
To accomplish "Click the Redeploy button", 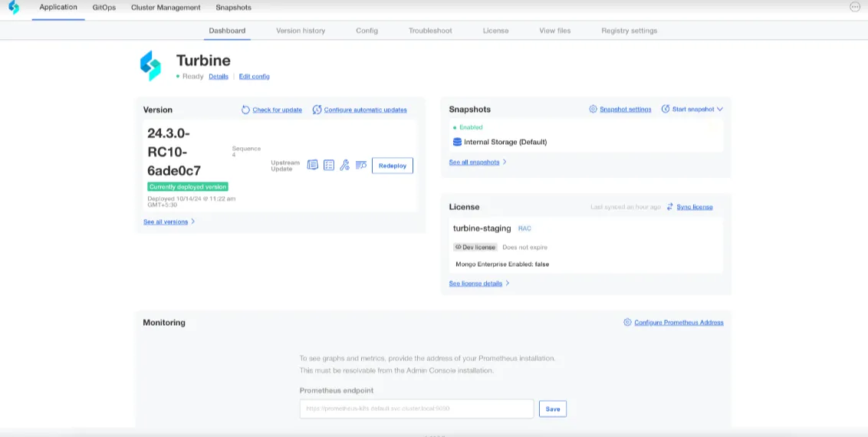I will [393, 166].
